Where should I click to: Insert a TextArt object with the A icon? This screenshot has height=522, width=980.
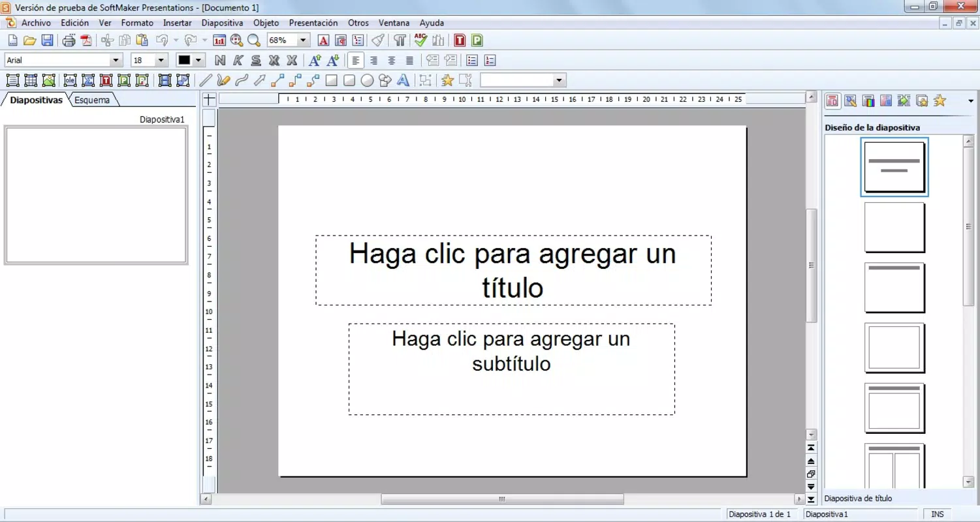[x=403, y=80]
